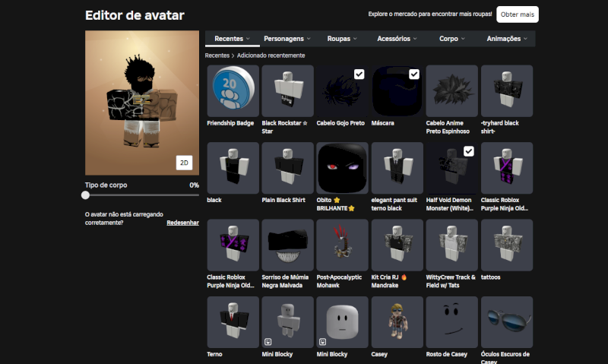The image size is (608, 364).
Task: Open the Roupas tab
Action: [x=343, y=38]
